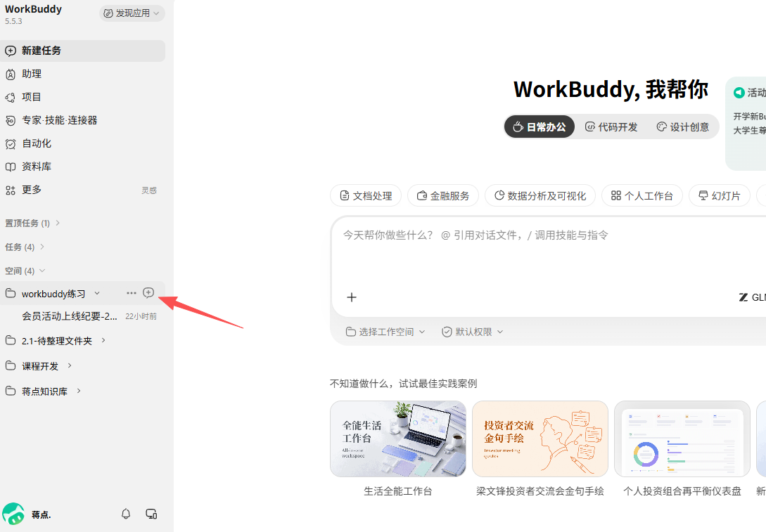Viewport: 766px width, 532px height.
Task: Switch to the 代码开发 tab
Action: [x=611, y=127]
